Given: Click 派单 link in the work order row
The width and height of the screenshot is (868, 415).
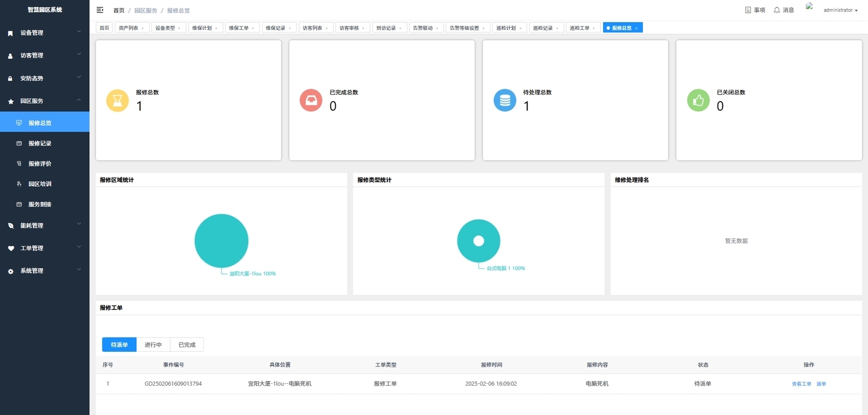Looking at the screenshot, I should tap(821, 384).
